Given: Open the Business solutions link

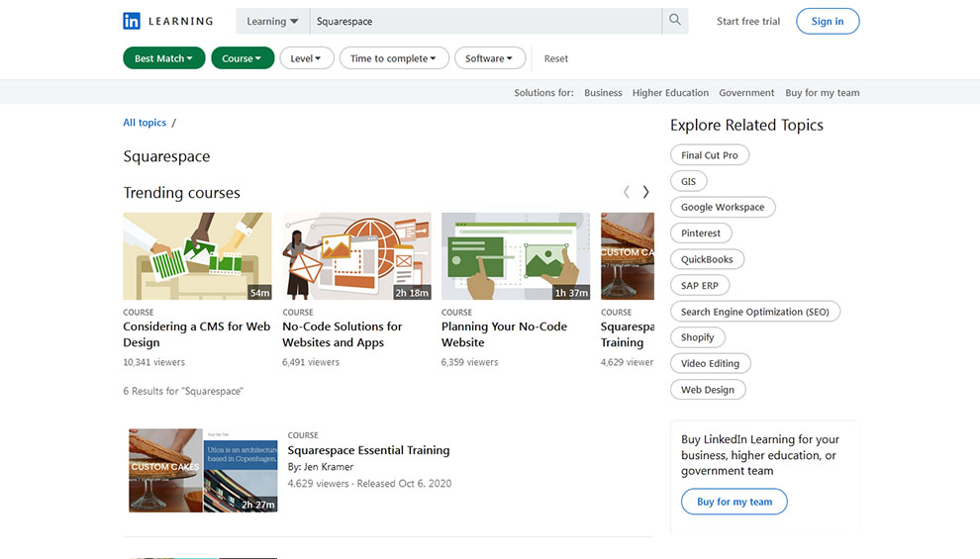Looking at the screenshot, I should (603, 92).
